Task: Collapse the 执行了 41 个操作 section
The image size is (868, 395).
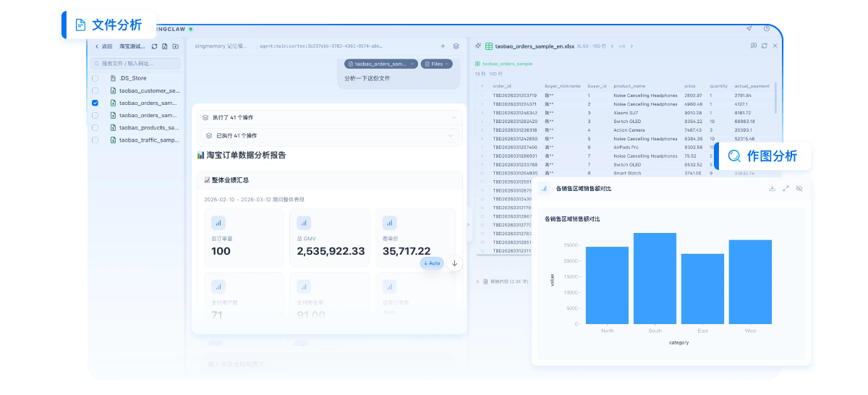Action: click(454, 117)
